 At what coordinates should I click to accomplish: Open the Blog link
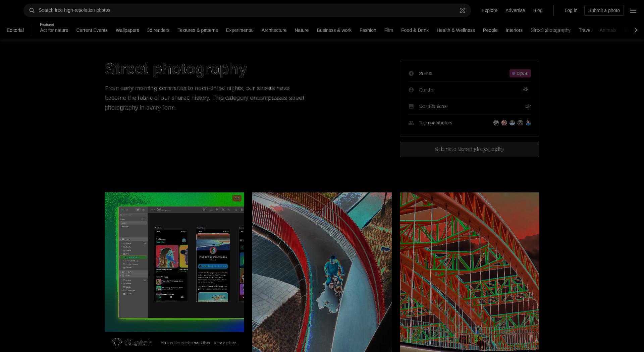pos(538,10)
